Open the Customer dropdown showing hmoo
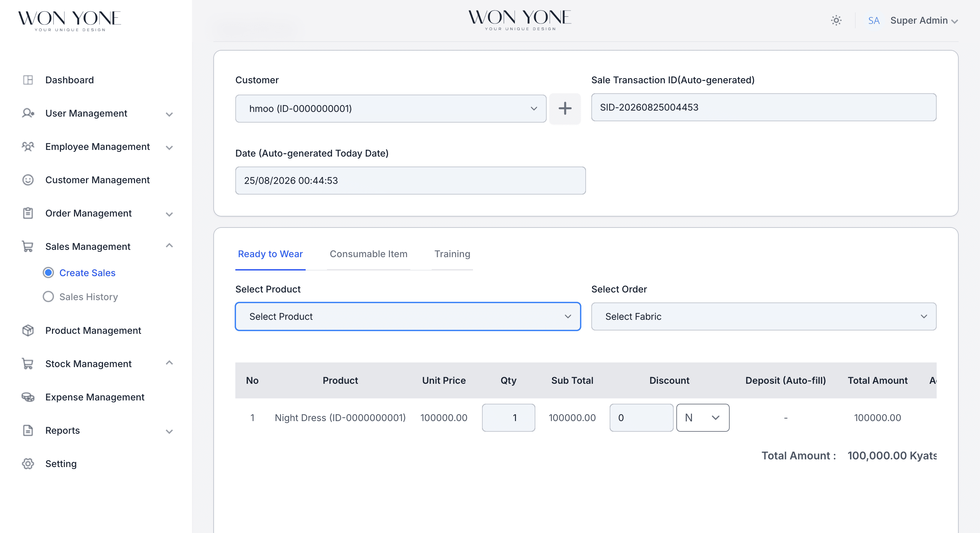980x533 pixels. pyautogui.click(x=391, y=108)
